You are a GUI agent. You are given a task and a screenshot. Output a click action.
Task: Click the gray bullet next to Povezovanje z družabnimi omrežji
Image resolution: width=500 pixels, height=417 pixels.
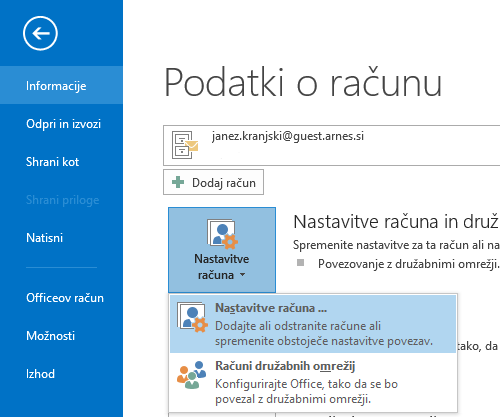pyautogui.click(x=300, y=263)
